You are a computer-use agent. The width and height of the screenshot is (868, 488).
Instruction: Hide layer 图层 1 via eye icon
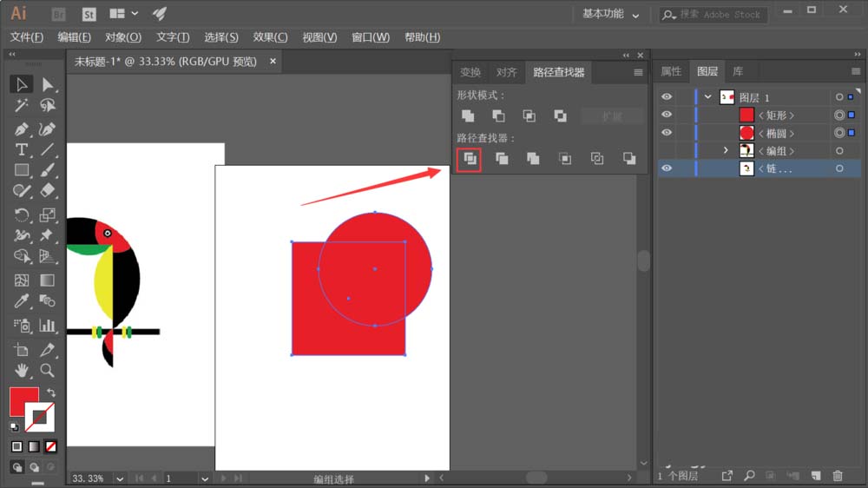coord(667,97)
